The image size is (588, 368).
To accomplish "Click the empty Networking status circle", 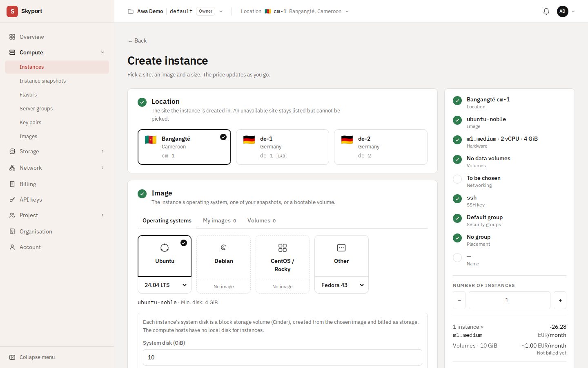I will 457,179.
